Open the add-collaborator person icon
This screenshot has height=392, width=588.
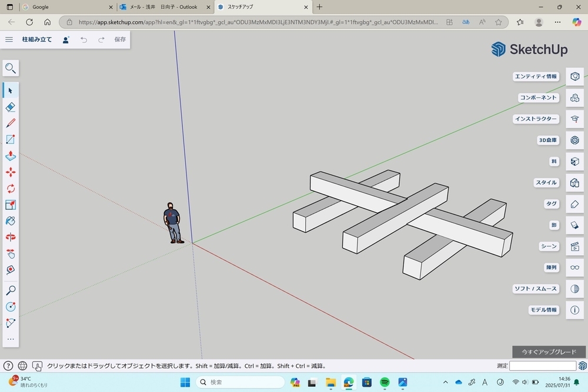(x=66, y=40)
